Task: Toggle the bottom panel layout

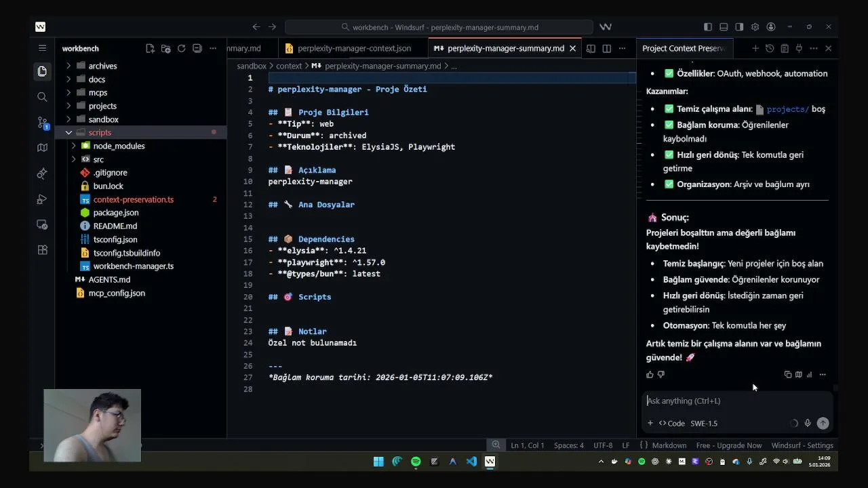Action: click(x=724, y=27)
